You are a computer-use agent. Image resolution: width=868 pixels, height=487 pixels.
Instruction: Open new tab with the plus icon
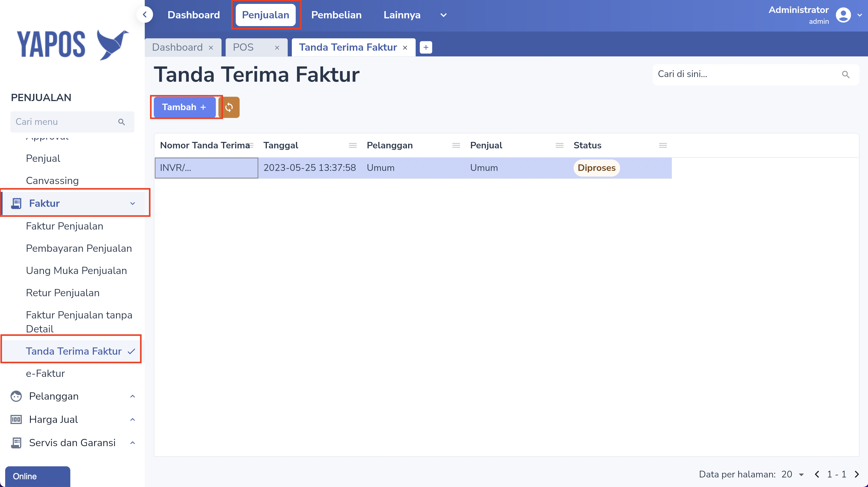tap(426, 48)
